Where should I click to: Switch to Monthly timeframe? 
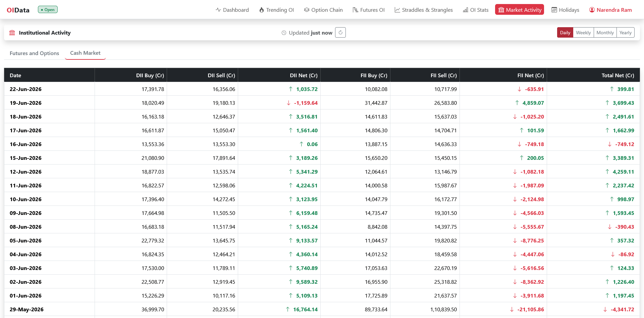605,33
